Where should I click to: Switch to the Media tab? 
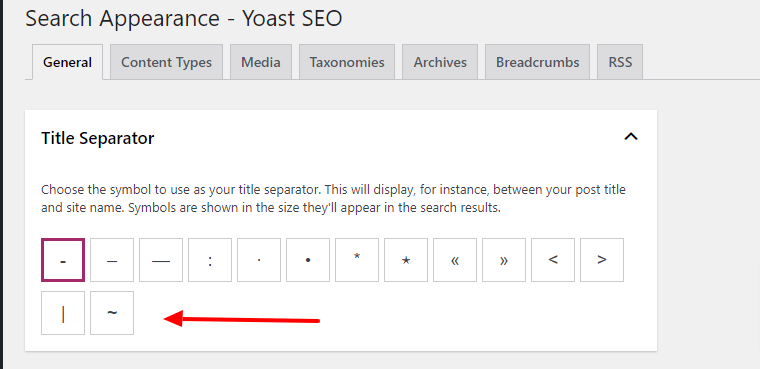coord(261,62)
